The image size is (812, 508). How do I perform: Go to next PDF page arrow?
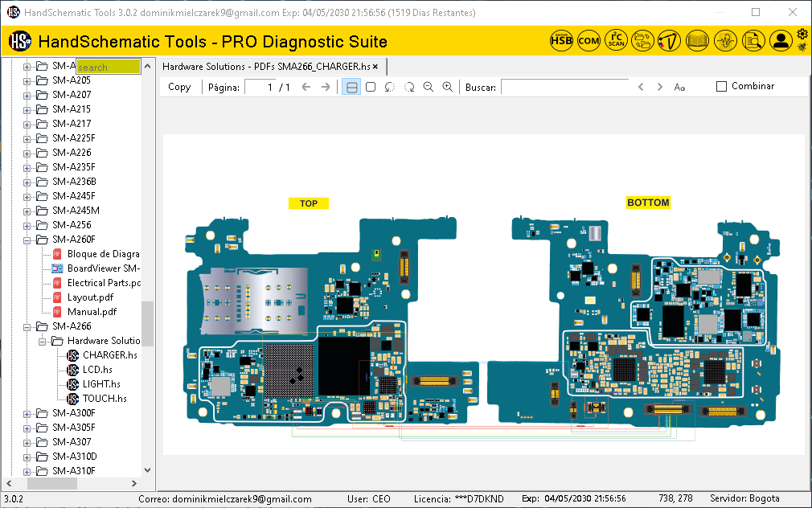(326, 87)
